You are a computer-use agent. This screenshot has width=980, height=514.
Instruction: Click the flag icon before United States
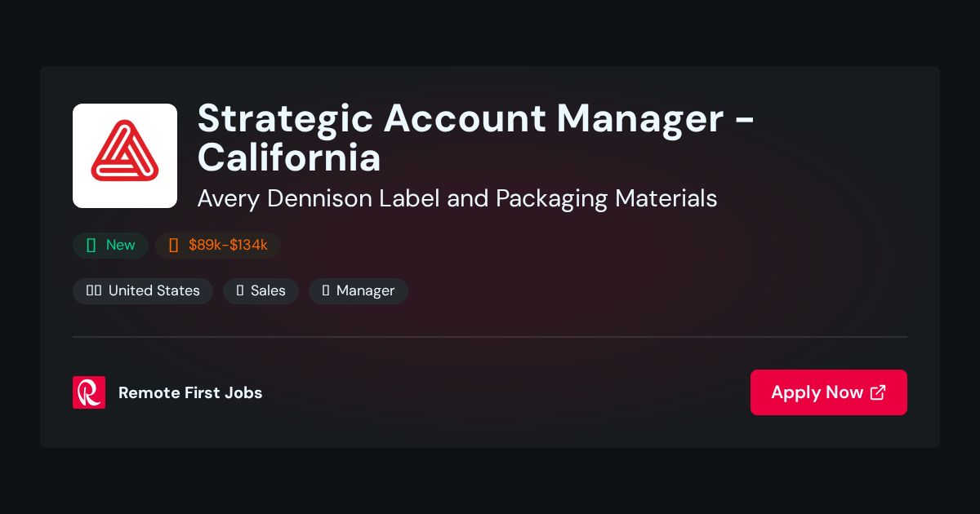(94, 290)
